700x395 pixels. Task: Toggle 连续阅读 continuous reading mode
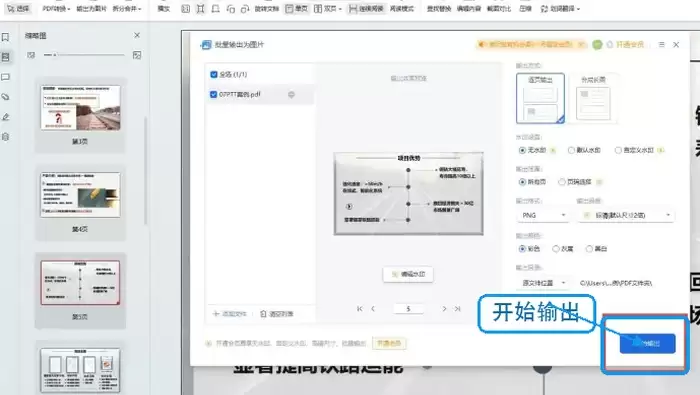point(366,8)
